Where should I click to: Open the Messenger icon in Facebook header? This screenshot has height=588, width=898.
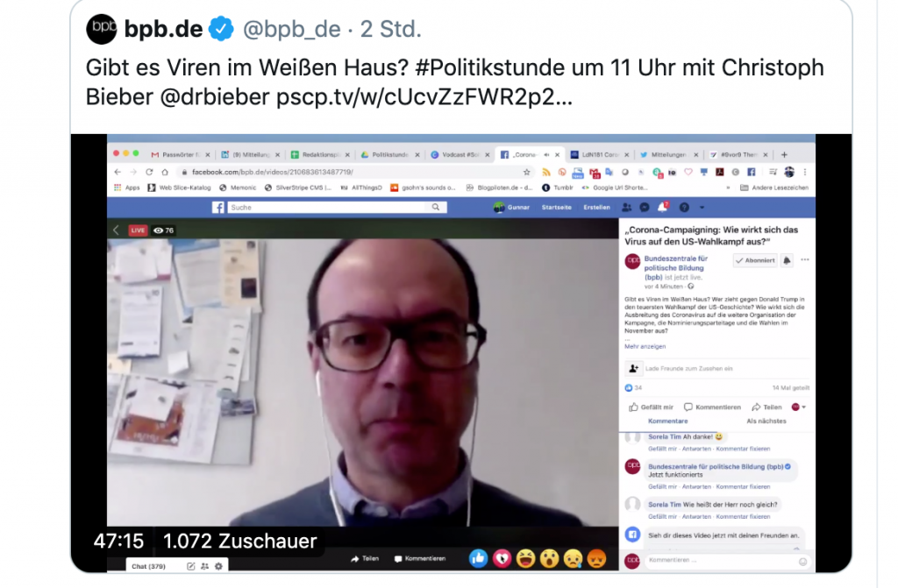645,208
